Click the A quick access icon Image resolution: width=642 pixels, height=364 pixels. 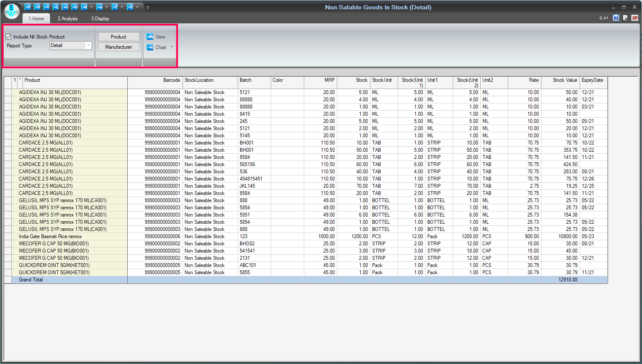(100, 7)
